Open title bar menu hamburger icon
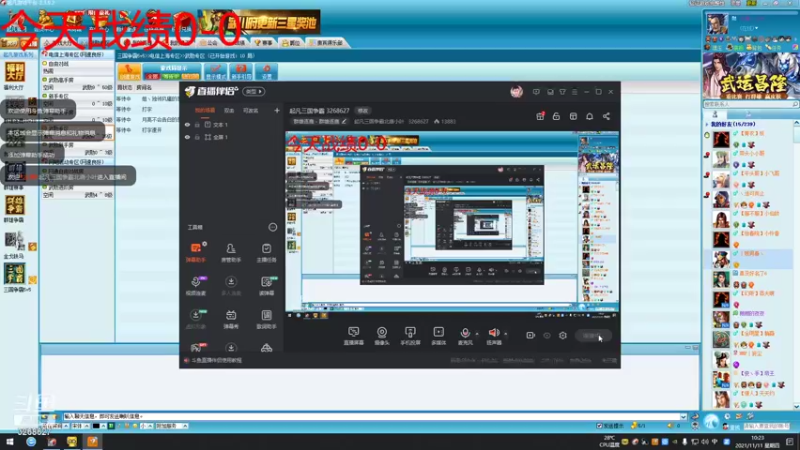Screen dimensions: 800x450 coord(574,92)
